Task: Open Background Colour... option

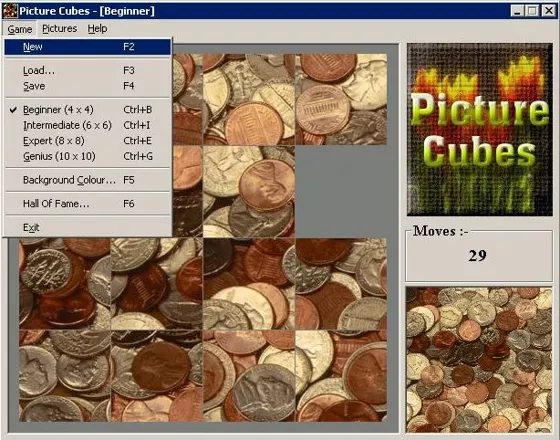Action: pos(88,180)
